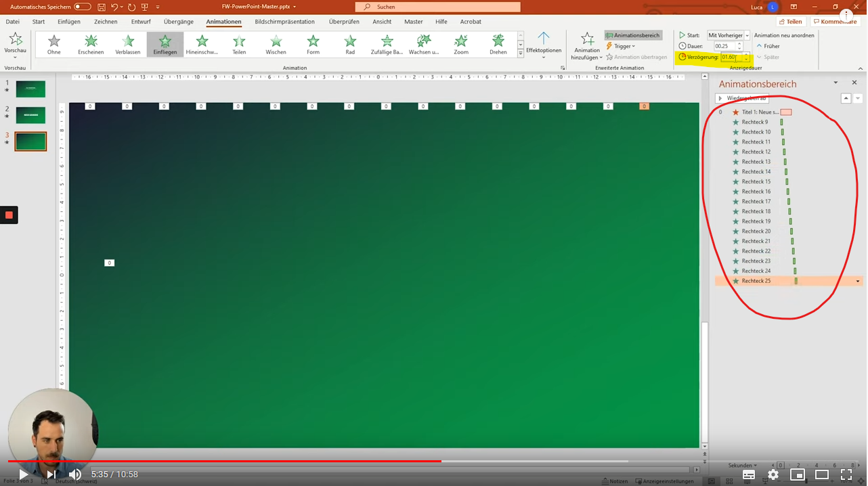This screenshot has width=868, height=486.
Task: Select the Zufällige Balken animation
Action: pyautogui.click(x=387, y=45)
